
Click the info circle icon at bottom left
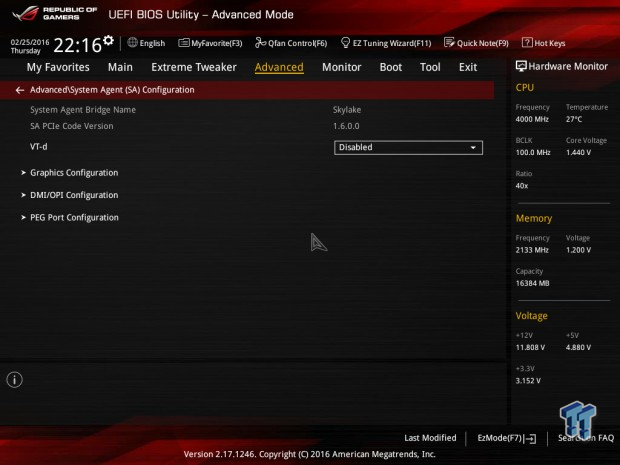pyautogui.click(x=15, y=380)
